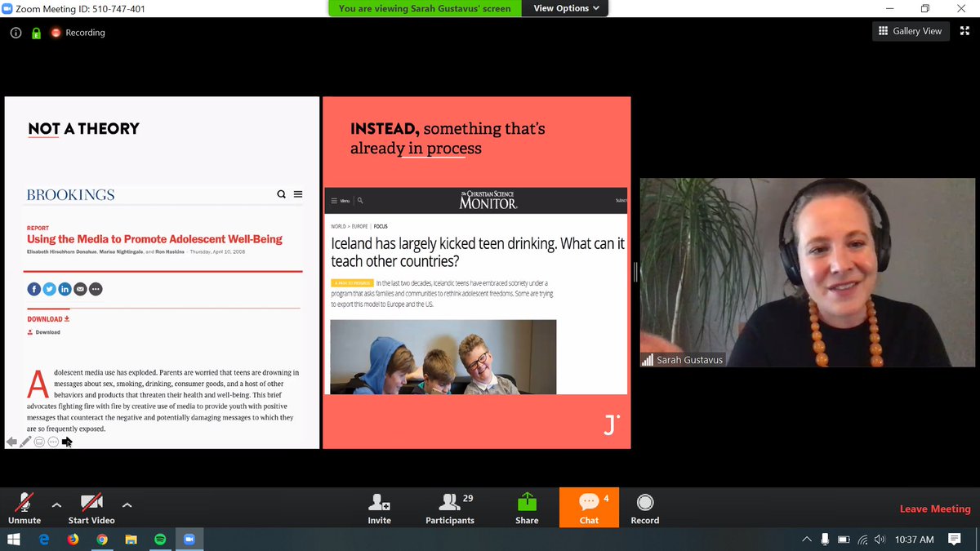The width and height of the screenshot is (980, 551).
Task: Click the Brookings search icon
Action: pos(282,194)
